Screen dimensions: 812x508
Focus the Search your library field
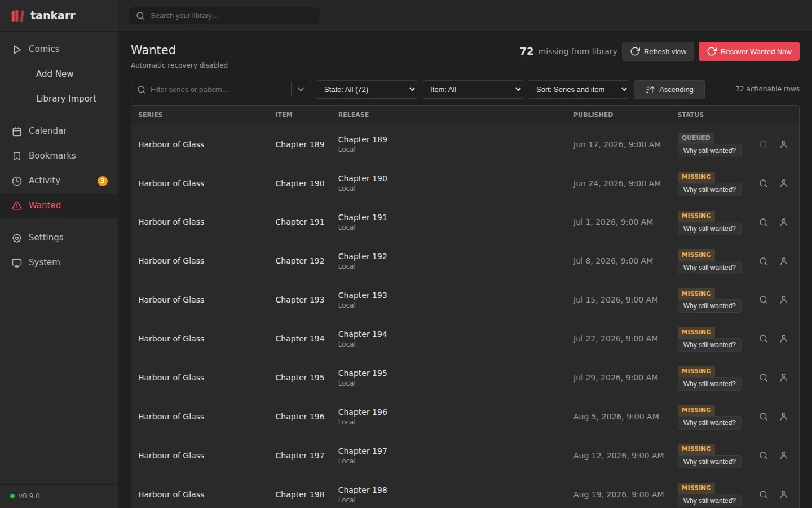pos(224,16)
